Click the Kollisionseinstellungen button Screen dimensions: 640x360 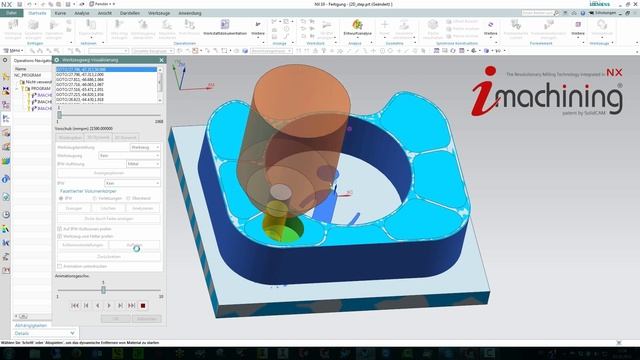(82, 245)
